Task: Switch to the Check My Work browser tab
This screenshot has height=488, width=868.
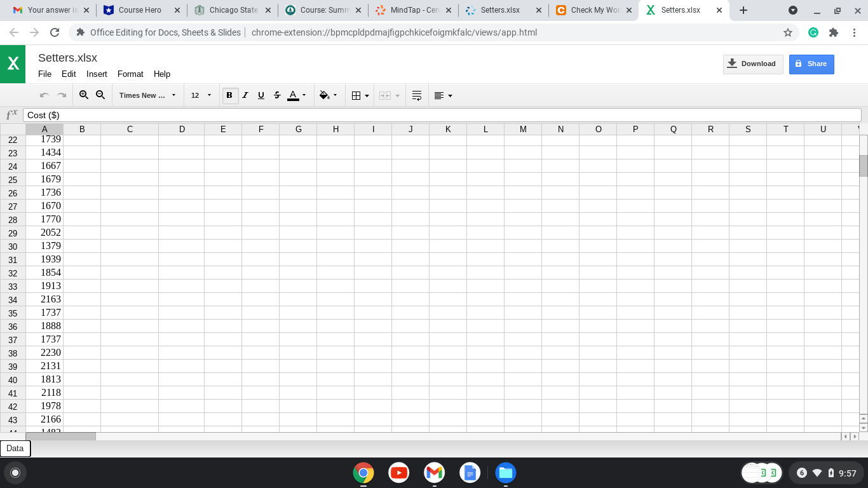Action: coord(594,10)
